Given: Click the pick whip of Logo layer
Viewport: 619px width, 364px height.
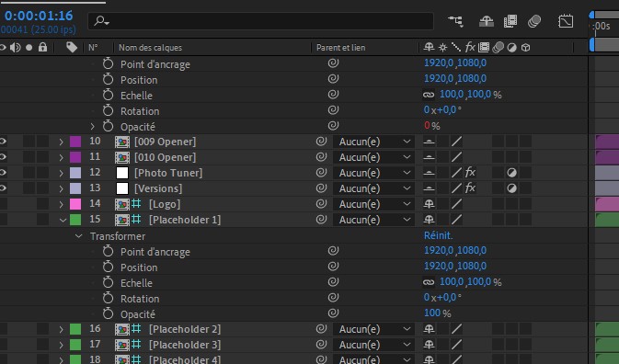Looking at the screenshot, I should point(321,204).
